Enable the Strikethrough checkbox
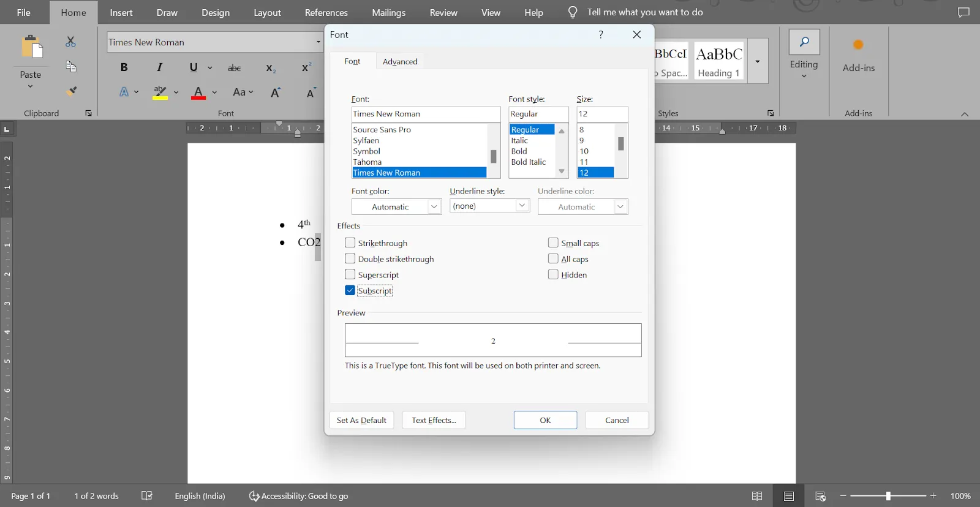The image size is (980, 507). click(x=350, y=242)
